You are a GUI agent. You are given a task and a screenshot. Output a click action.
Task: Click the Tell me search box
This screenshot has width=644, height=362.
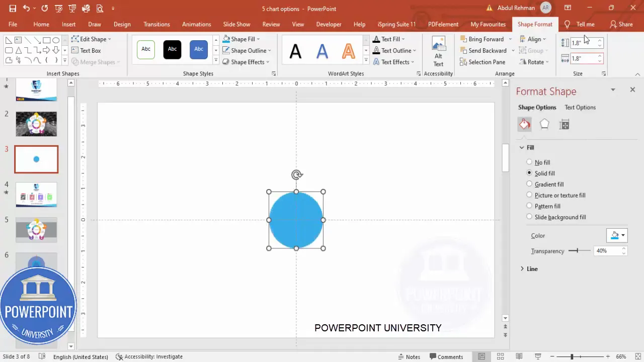pos(580,24)
